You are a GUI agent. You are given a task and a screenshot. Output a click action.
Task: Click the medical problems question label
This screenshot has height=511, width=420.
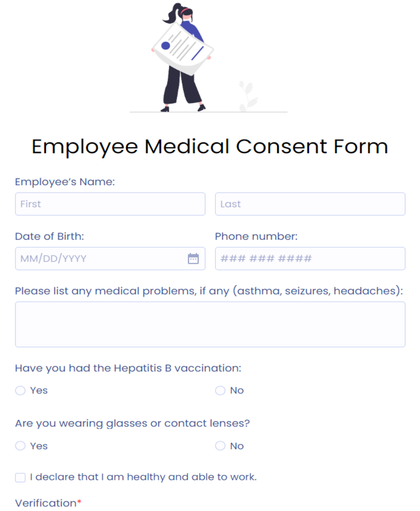pos(209,291)
